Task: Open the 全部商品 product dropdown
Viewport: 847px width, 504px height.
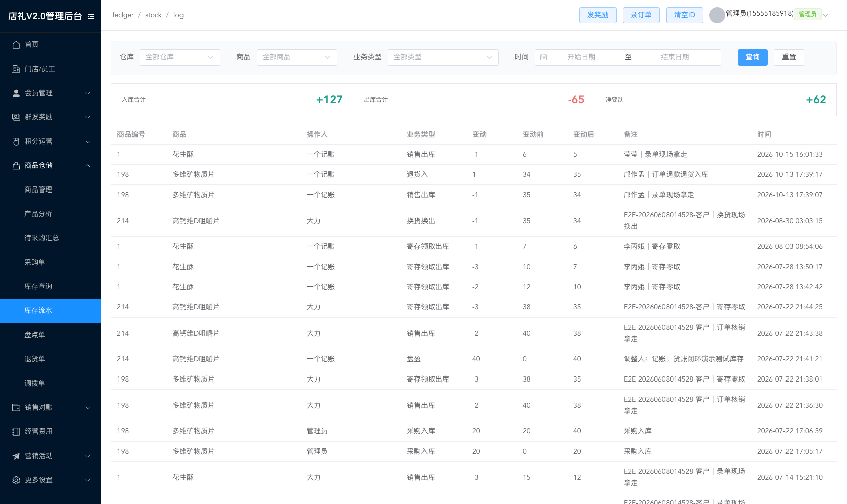Action: point(297,57)
